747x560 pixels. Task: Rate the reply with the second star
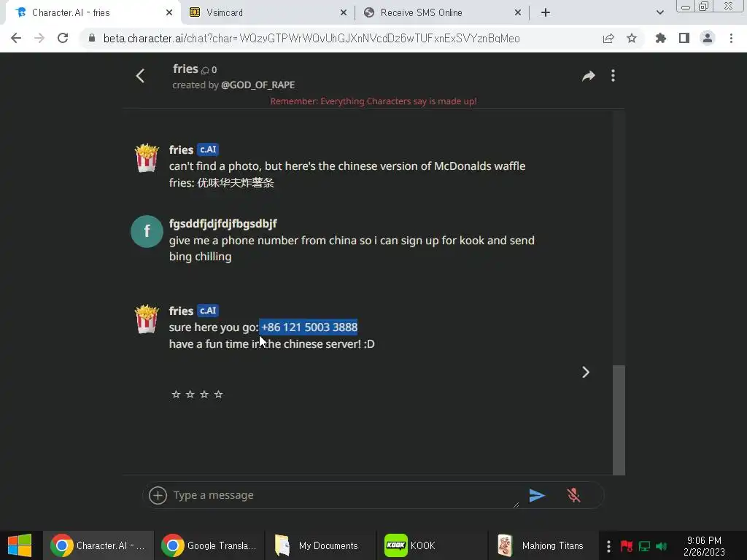click(190, 394)
